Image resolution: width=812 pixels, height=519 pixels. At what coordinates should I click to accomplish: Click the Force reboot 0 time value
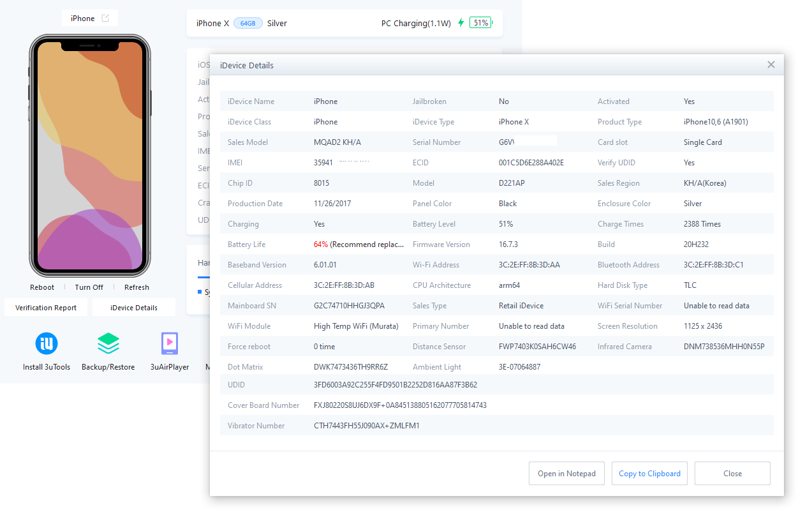click(324, 347)
